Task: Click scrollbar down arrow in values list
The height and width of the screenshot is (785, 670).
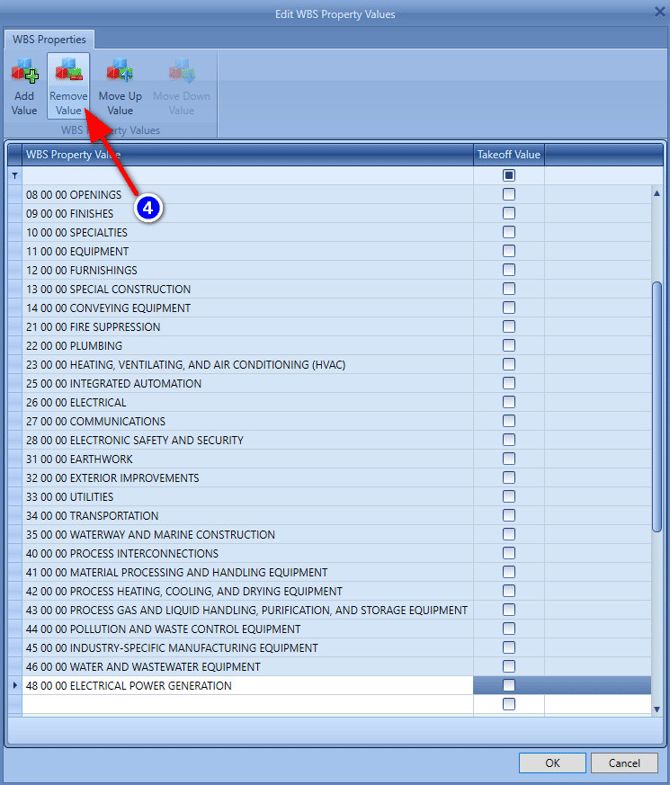Action: [656, 709]
